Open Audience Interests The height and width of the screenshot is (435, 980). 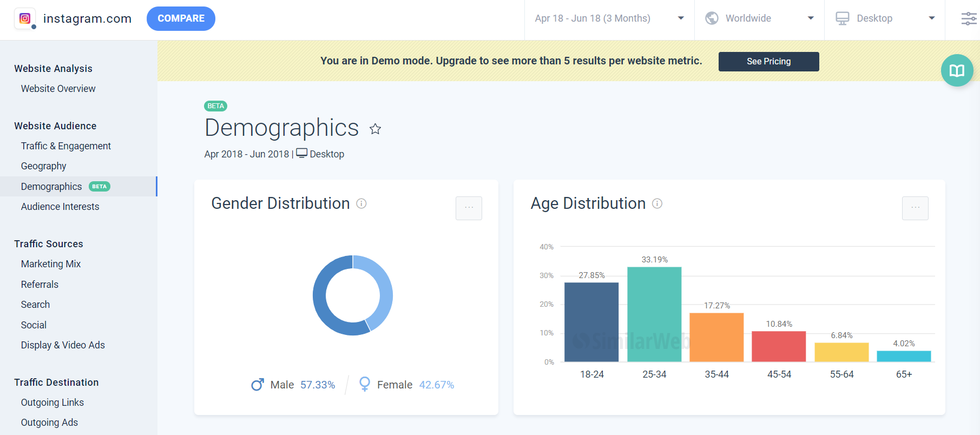click(60, 207)
